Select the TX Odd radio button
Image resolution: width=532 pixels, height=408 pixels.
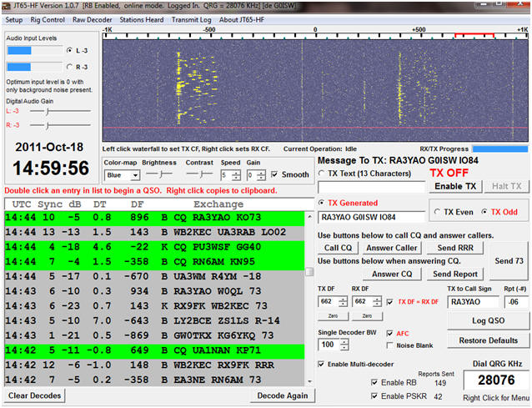click(484, 212)
